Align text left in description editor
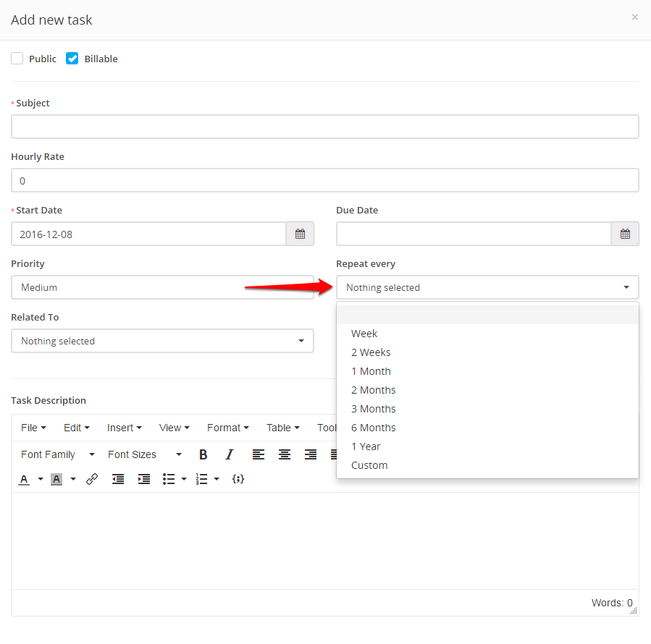The image size is (651, 644). (259, 455)
